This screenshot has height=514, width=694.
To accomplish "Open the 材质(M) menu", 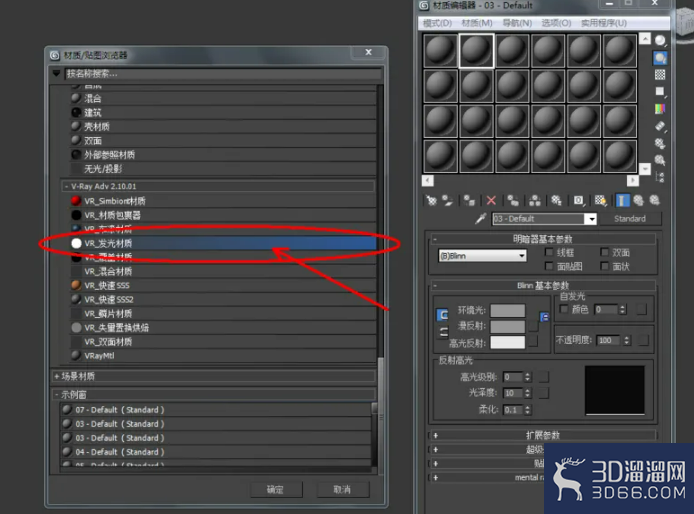I will pos(477,23).
